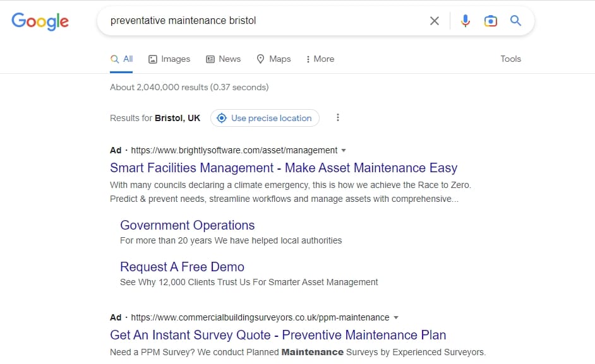Expand the More search categories menu

tap(320, 59)
